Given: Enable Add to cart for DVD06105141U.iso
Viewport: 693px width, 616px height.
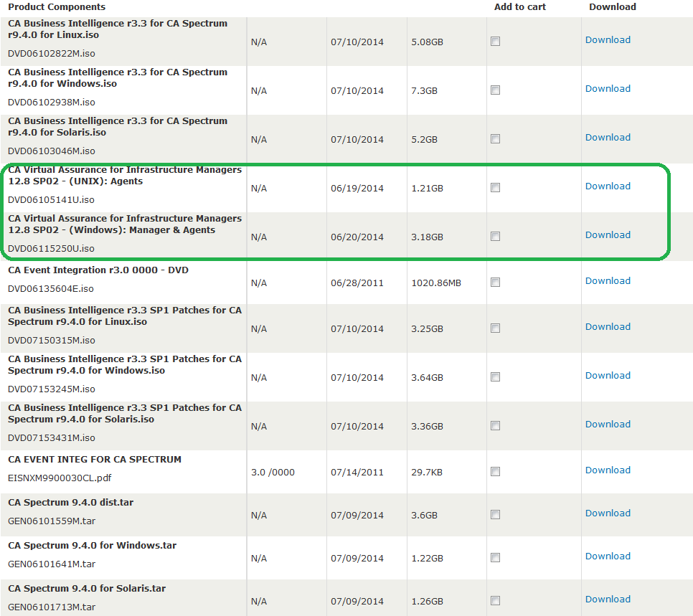Looking at the screenshot, I should (x=495, y=188).
